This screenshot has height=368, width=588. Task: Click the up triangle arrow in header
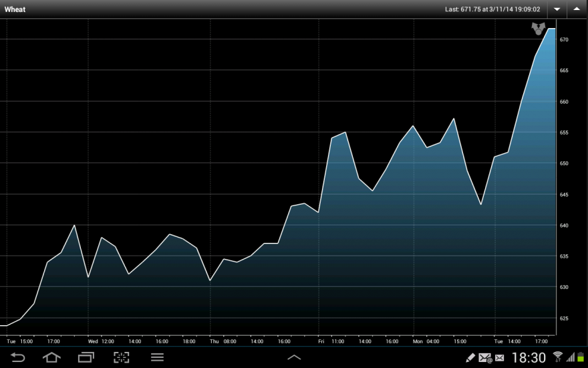pyautogui.click(x=577, y=9)
